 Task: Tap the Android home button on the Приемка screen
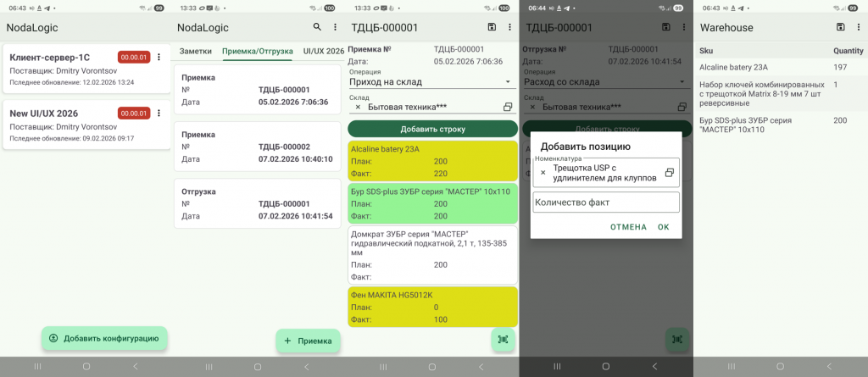tap(431, 367)
